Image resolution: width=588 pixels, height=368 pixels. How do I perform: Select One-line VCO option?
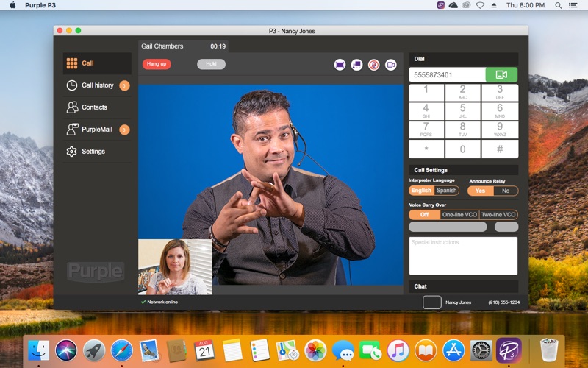click(459, 215)
